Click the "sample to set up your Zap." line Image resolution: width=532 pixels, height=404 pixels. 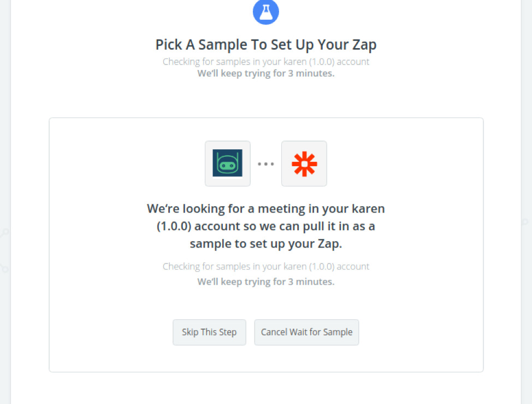(266, 244)
